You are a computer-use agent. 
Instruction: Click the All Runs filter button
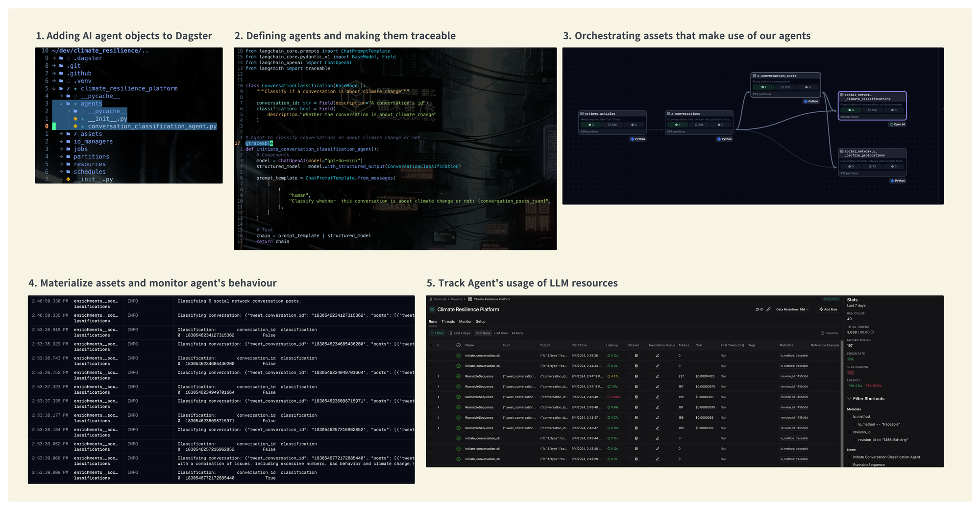517,333
